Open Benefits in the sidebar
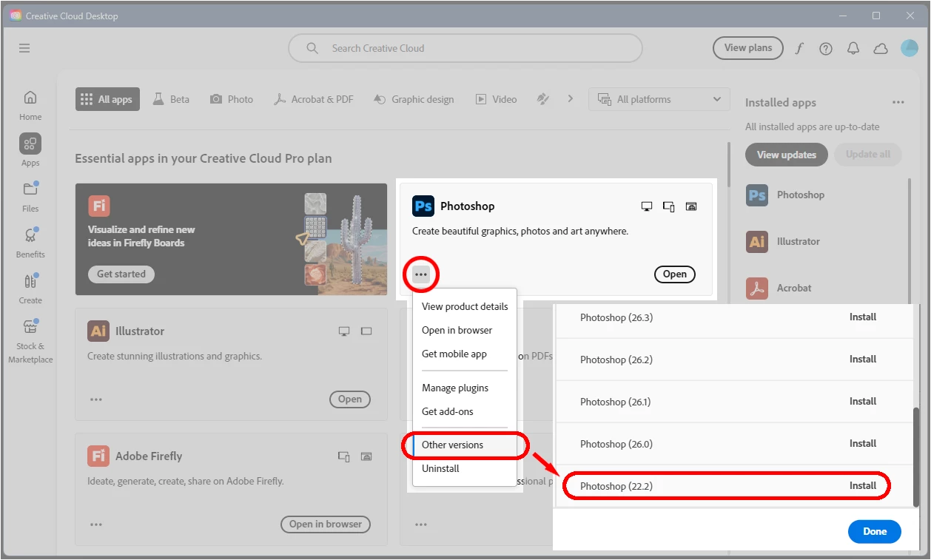Screen dimensions: 931x560 30,243
